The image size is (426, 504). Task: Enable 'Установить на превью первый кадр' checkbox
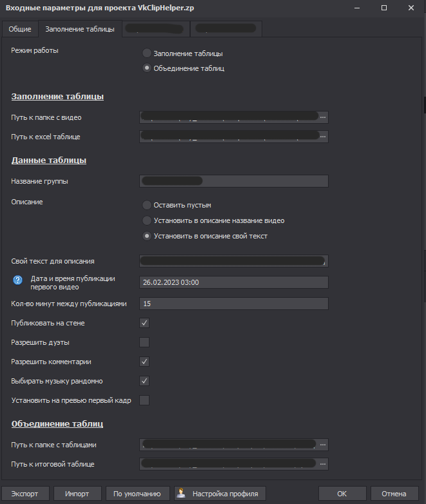point(144,400)
